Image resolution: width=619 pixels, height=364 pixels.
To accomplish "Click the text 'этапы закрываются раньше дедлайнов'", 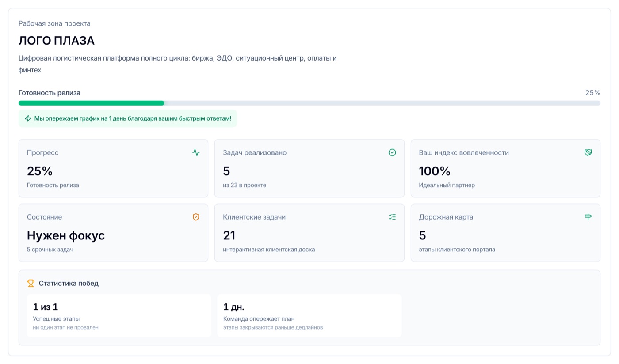I will (x=273, y=327).
